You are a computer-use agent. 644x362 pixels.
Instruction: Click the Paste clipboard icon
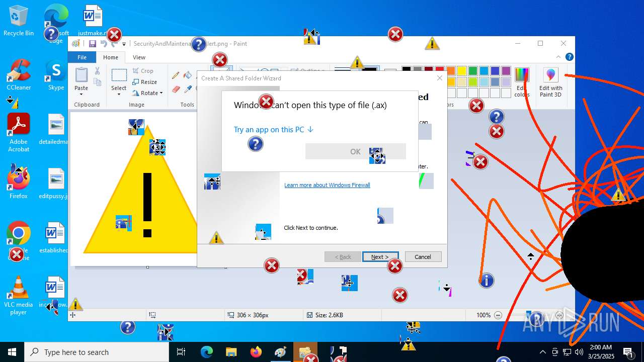[x=82, y=75]
